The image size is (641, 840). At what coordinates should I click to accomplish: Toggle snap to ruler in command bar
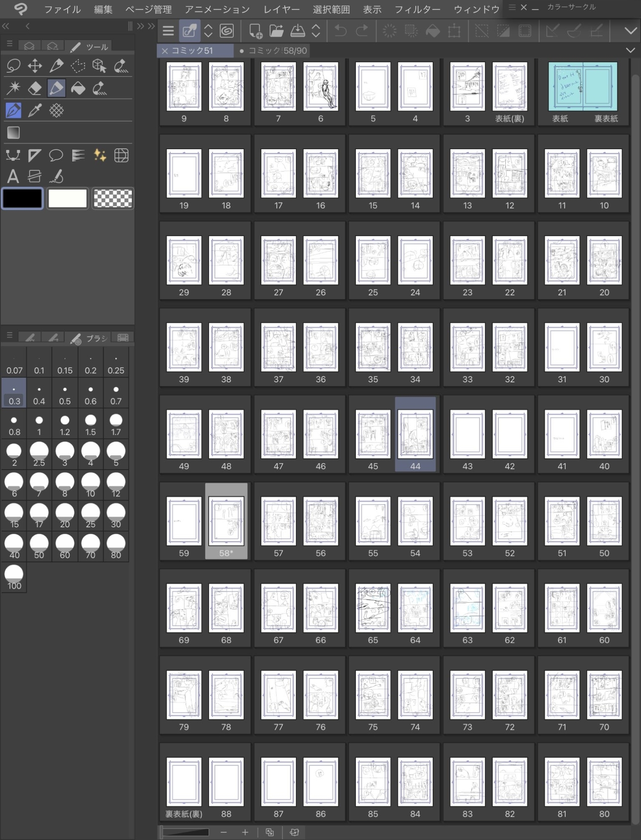click(x=552, y=31)
